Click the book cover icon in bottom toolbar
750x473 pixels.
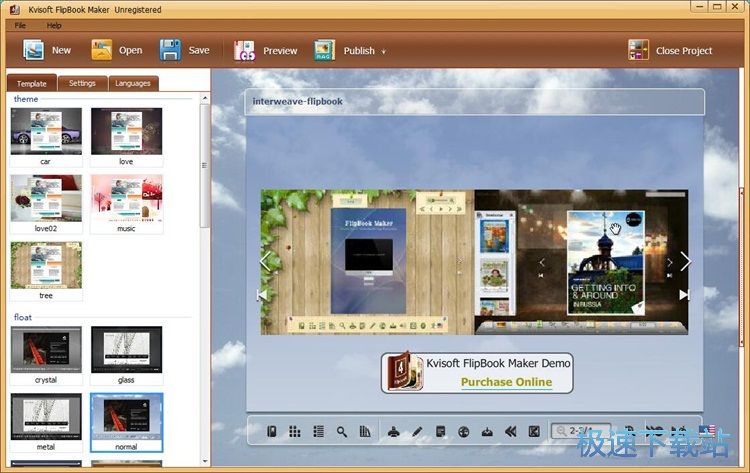tap(271, 432)
